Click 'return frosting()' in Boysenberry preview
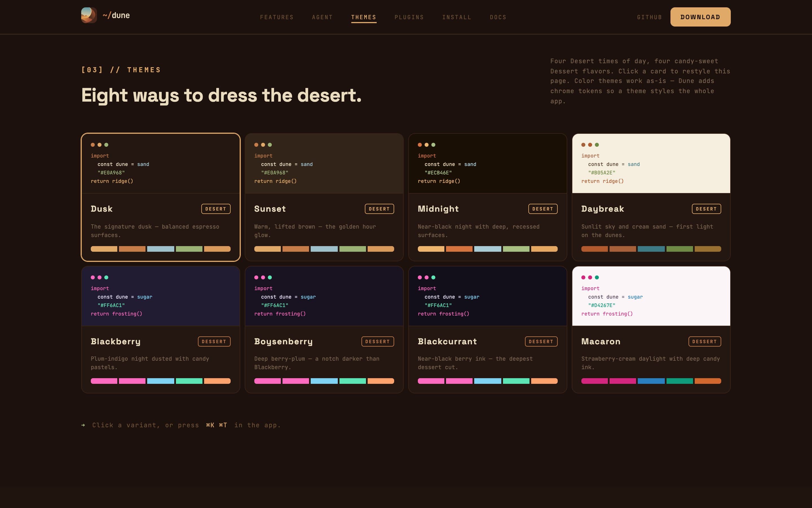The width and height of the screenshot is (812, 508). 280,314
